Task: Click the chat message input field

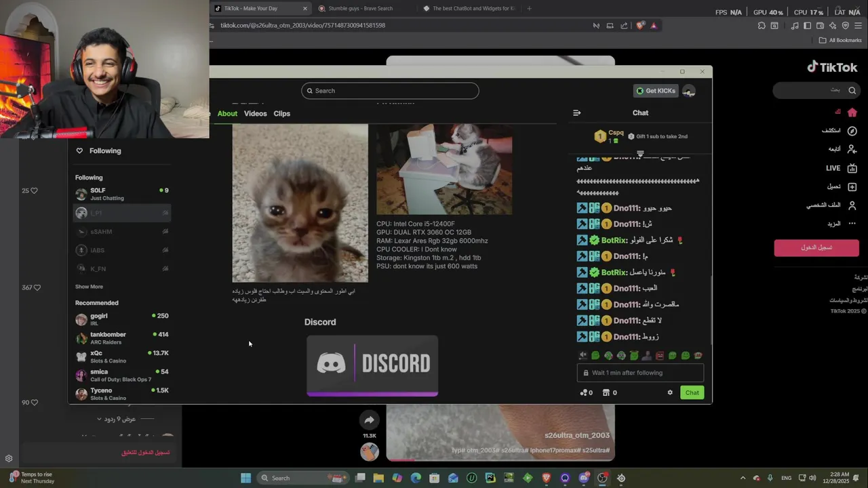Action: (640, 373)
